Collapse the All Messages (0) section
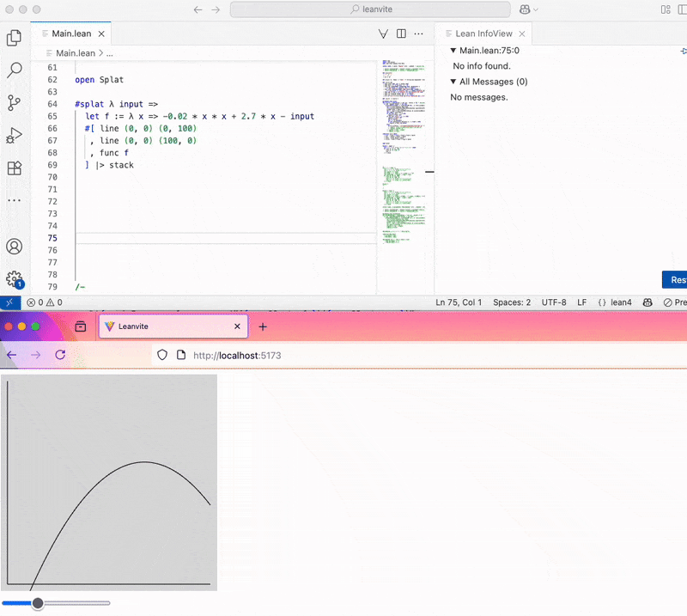Image resolution: width=687 pixels, height=616 pixels. click(453, 82)
